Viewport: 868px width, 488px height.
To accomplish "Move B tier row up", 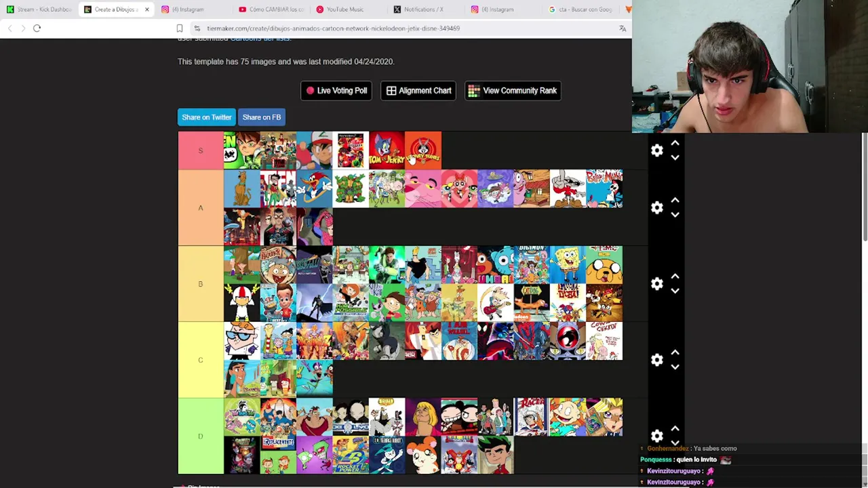I will (x=675, y=277).
